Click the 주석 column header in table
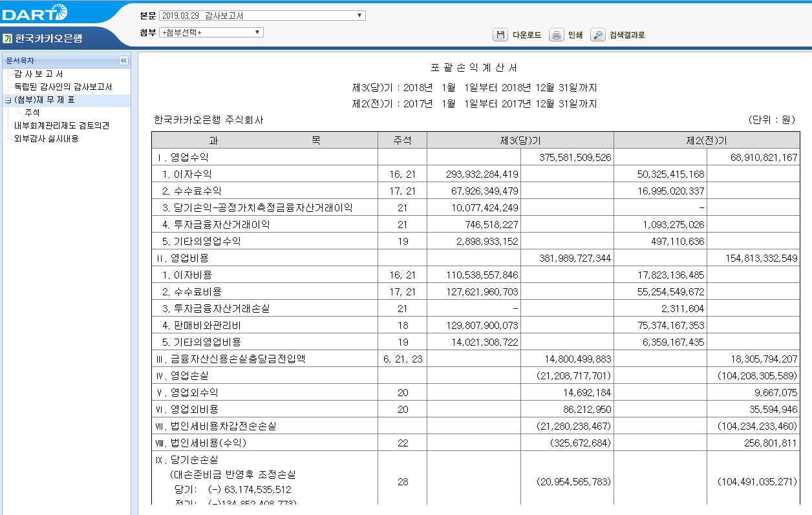Viewport: 812px width, 515px height. 402,140
